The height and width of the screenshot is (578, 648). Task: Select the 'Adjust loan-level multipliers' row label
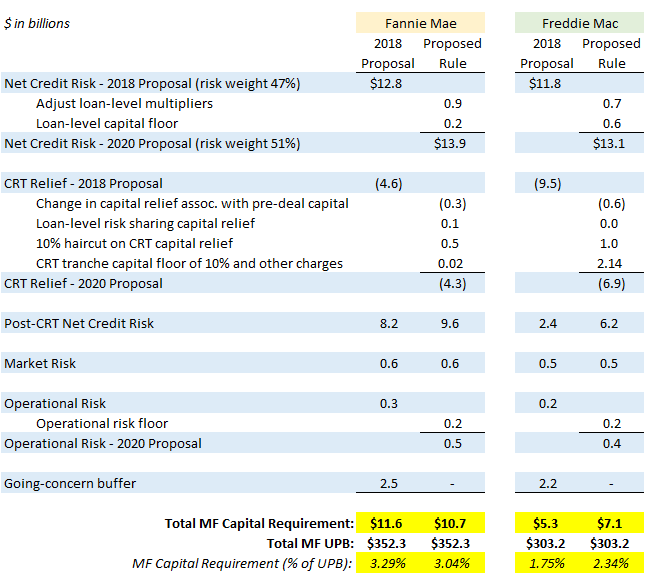coord(124,103)
